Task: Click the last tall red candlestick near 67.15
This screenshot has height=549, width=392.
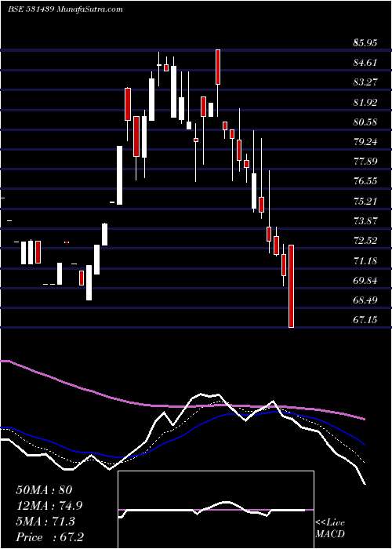Action: coord(291,286)
